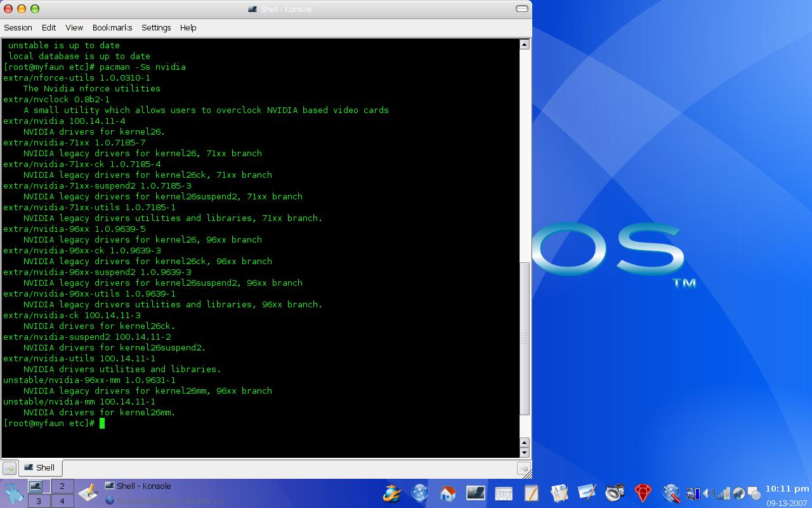Switch to virtual desktop 2 in pager

(x=62, y=486)
